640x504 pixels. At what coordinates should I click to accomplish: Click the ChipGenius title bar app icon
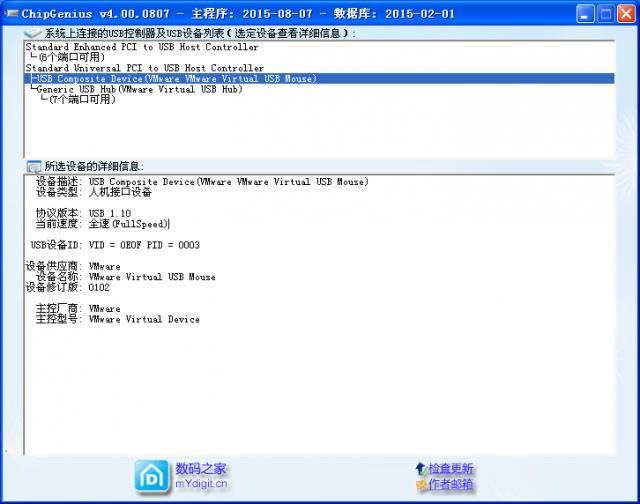(x=11, y=13)
